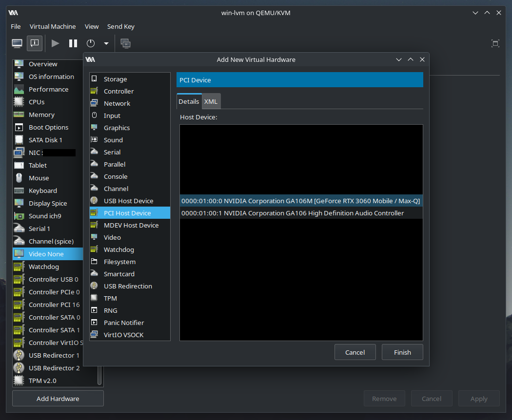
Task: Select Parallel hardware type
Action: click(x=130, y=165)
